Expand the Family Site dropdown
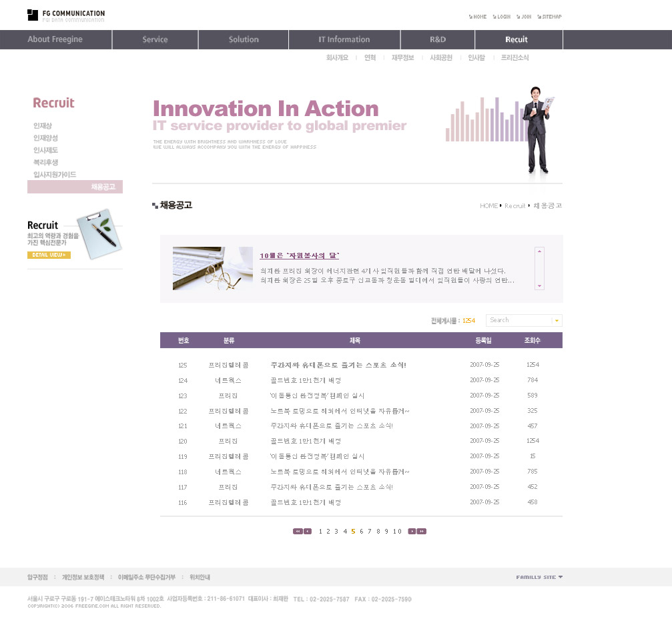The width and height of the screenshot is (672, 641). click(x=539, y=577)
